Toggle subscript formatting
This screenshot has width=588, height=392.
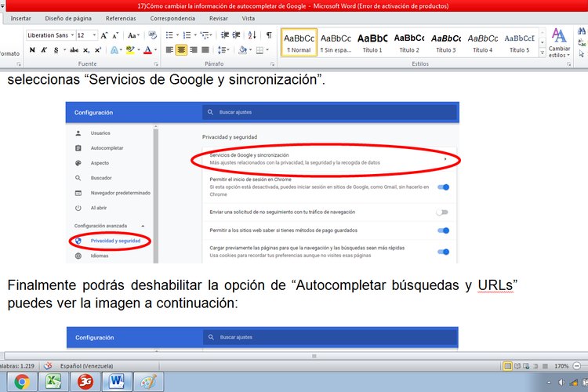pos(86,50)
